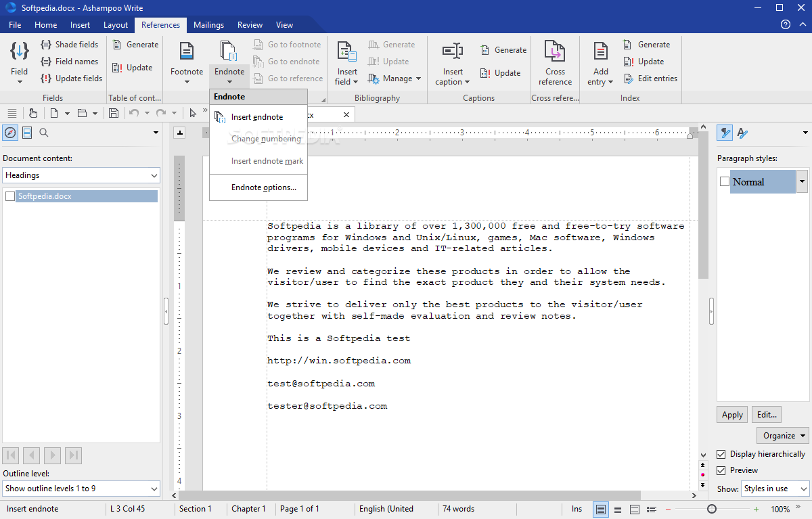Image resolution: width=812 pixels, height=519 pixels.
Task: Go to last heading navigation button
Action: [73, 455]
